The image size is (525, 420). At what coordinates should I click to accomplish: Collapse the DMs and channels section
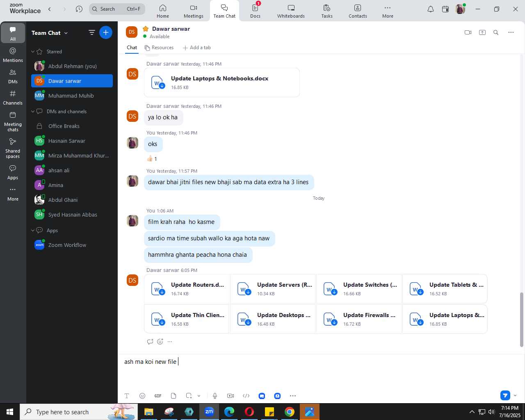(x=33, y=112)
